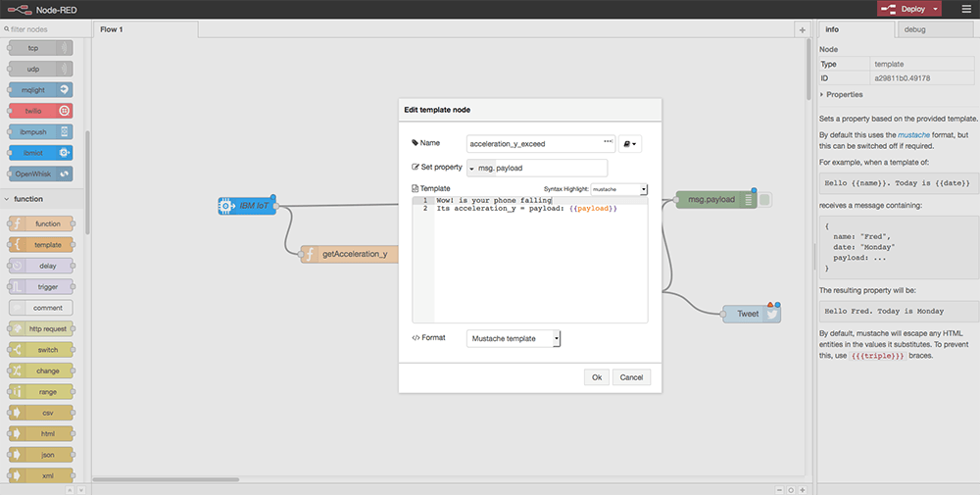Select the twilio node in the palette
The height and width of the screenshot is (495, 980).
pos(40,111)
